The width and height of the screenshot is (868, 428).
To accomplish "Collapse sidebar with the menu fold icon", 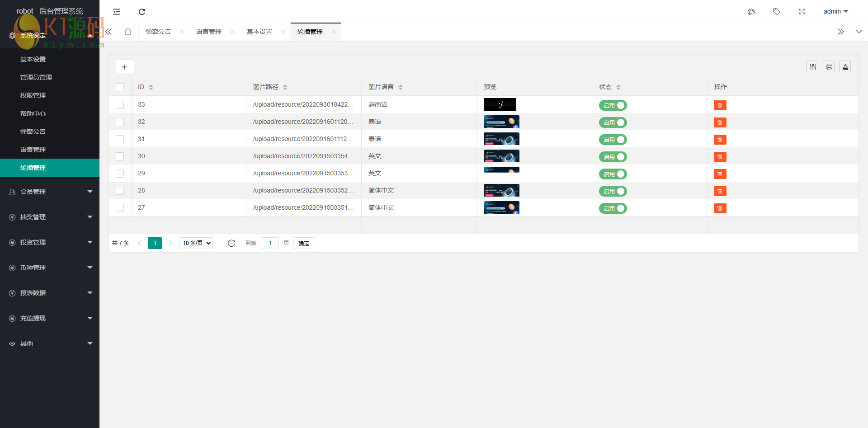I will [x=117, y=12].
